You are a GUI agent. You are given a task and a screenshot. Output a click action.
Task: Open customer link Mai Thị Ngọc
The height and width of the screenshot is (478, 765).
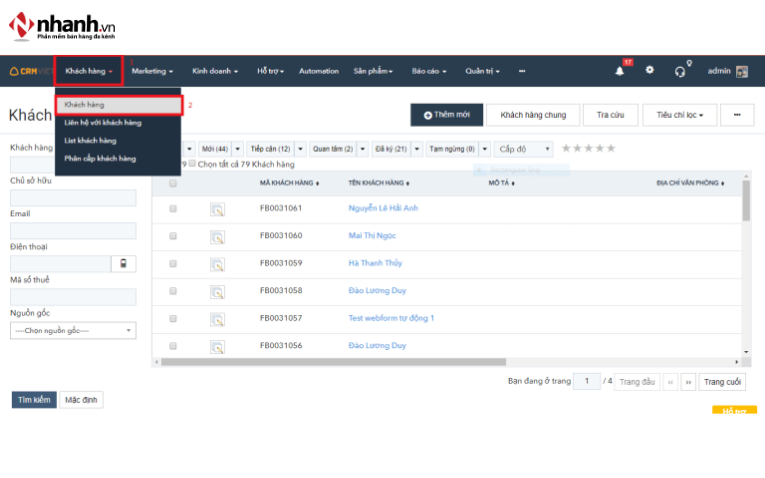(372, 236)
